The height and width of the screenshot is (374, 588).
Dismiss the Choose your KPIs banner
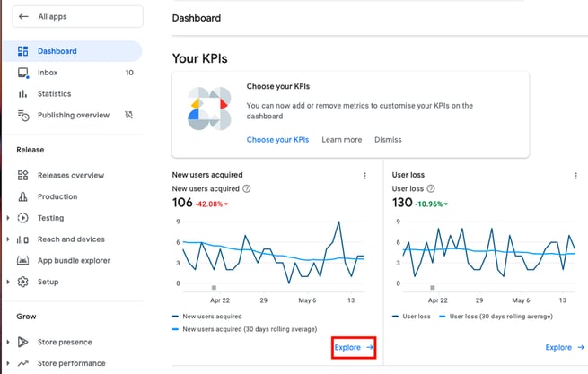[388, 140]
